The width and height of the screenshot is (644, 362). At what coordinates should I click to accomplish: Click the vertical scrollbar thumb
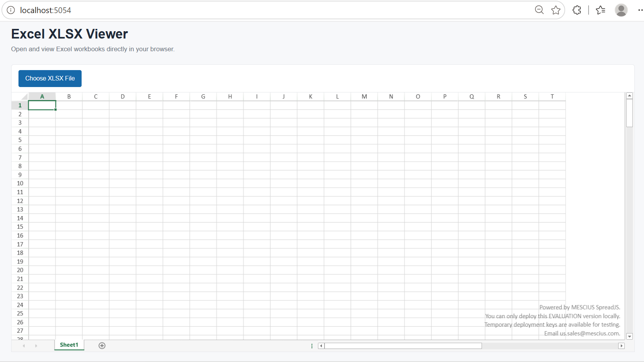coord(630,113)
